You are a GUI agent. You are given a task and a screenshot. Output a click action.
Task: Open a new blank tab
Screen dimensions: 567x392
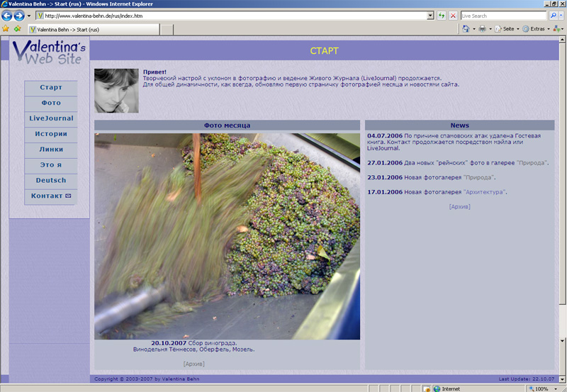167,30
